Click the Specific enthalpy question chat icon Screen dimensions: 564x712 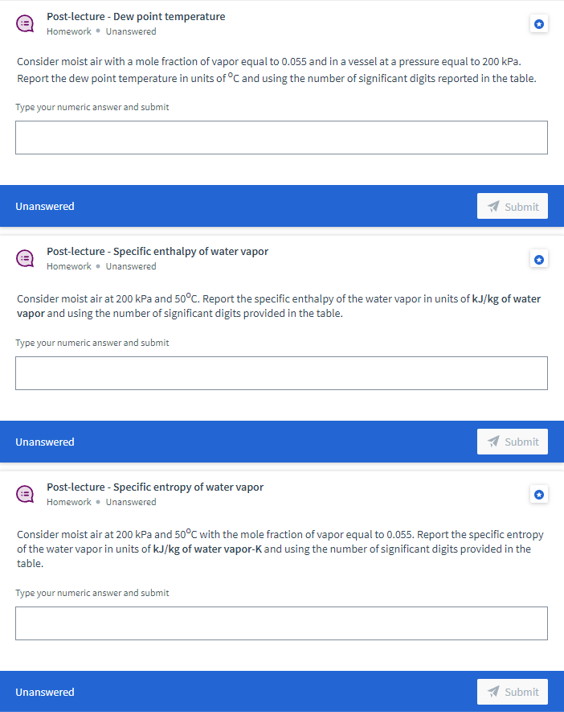25,259
